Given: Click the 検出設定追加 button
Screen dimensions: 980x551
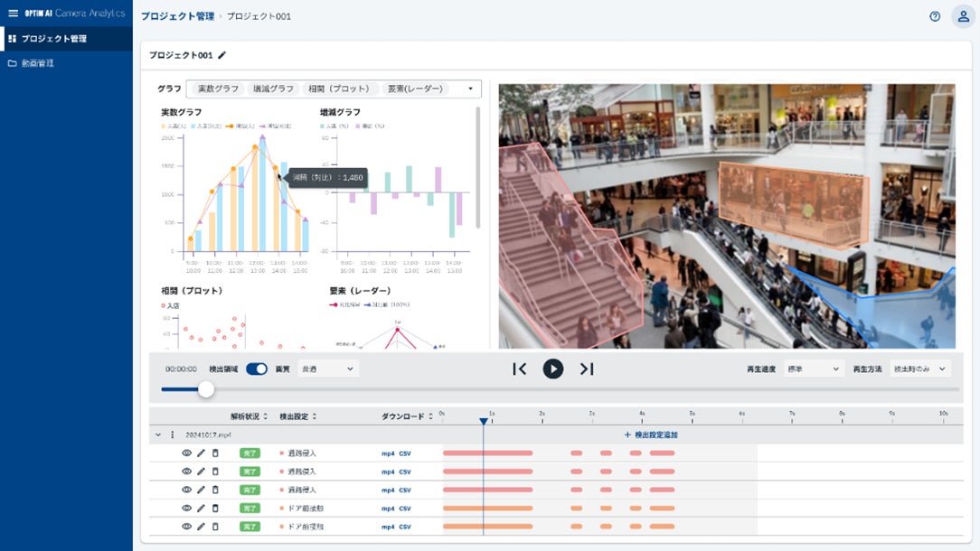Looking at the screenshot, I should (651, 434).
